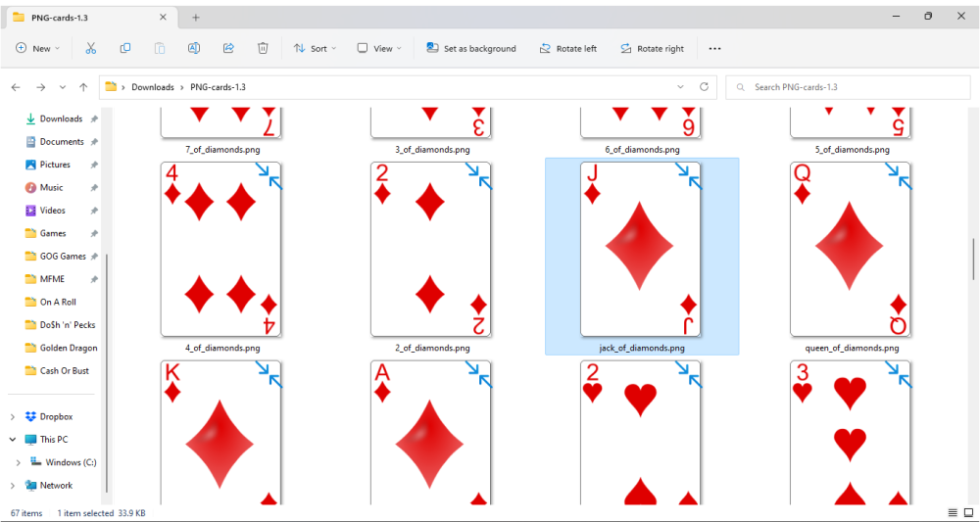Open GOG Games folder in sidebar
Screen dimensions: 980x522
63,256
